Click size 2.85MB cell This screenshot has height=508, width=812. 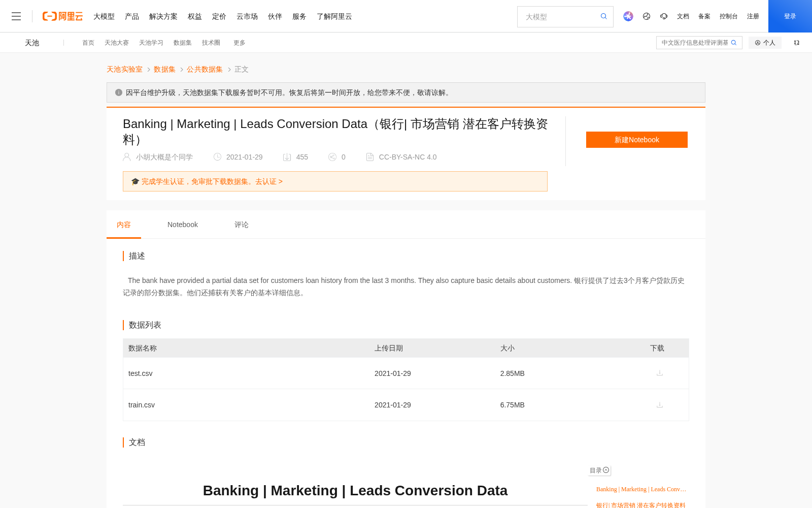(x=513, y=373)
